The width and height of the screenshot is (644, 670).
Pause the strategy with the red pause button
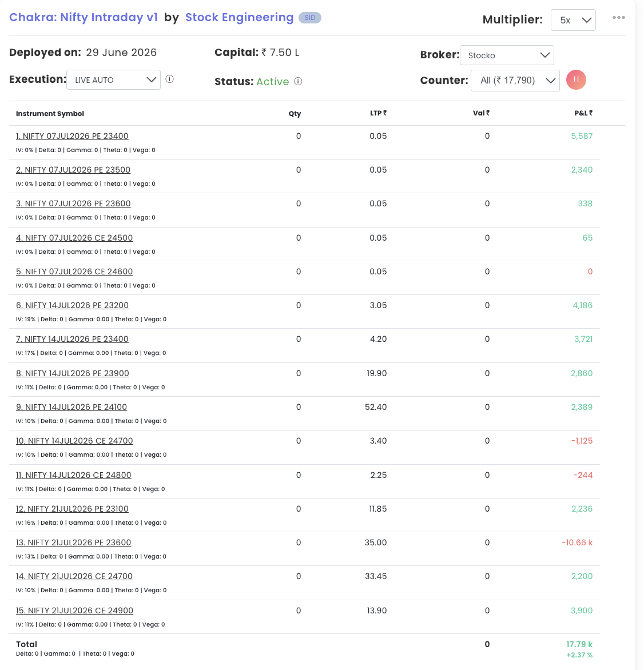coord(576,80)
